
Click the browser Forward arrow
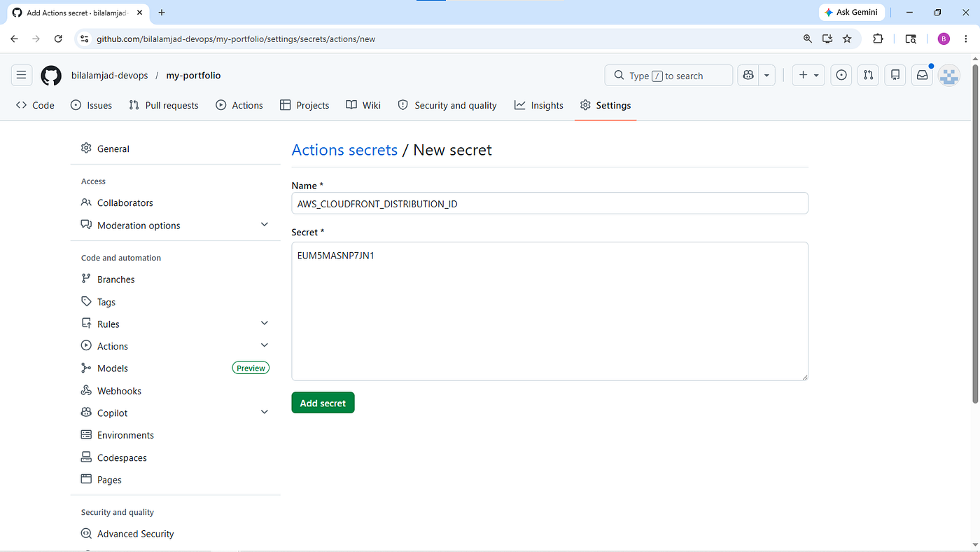36,39
